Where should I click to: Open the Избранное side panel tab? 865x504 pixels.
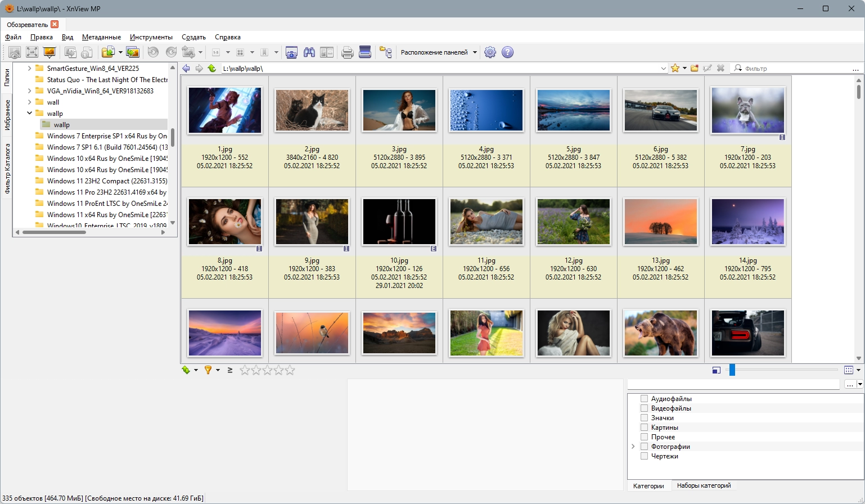(x=7, y=115)
